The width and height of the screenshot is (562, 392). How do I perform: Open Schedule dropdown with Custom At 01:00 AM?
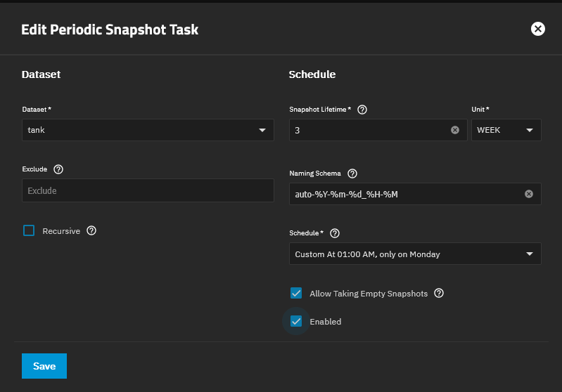[x=415, y=254]
